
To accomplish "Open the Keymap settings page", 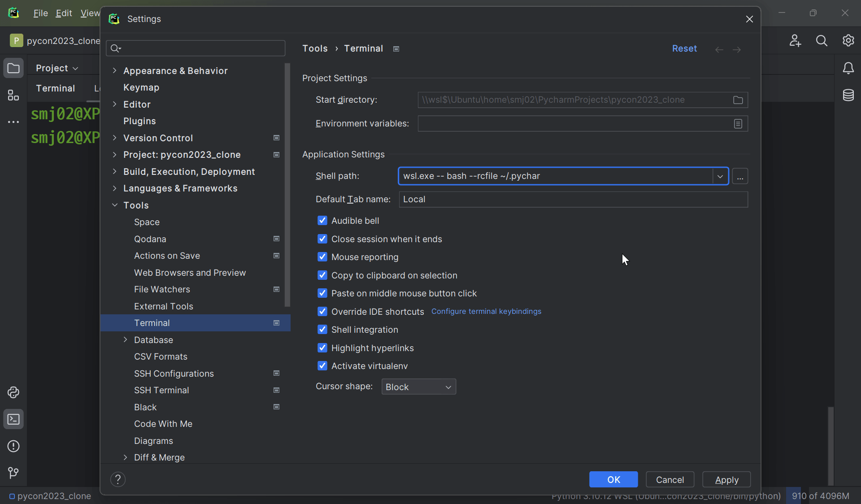I will point(141,87).
